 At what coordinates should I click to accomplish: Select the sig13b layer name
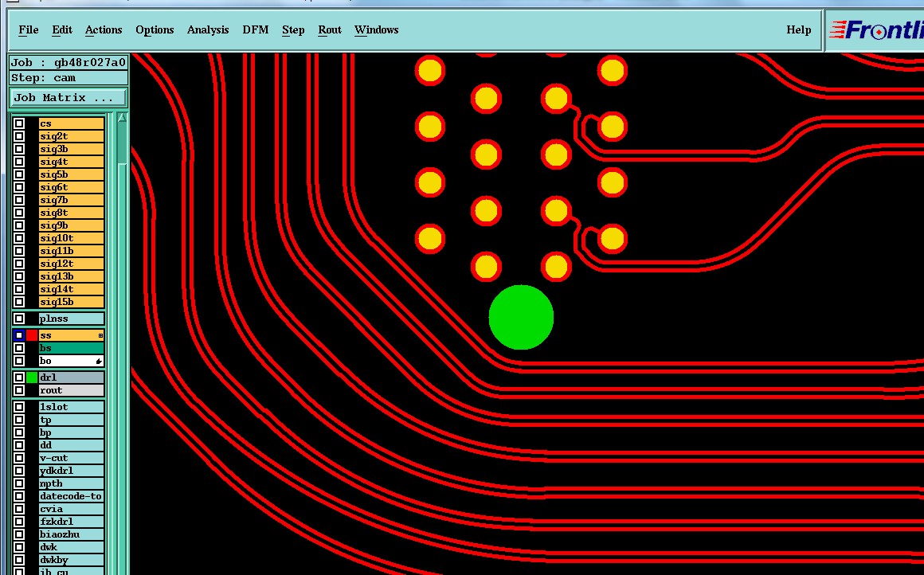pyautogui.click(x=72, y=276)
